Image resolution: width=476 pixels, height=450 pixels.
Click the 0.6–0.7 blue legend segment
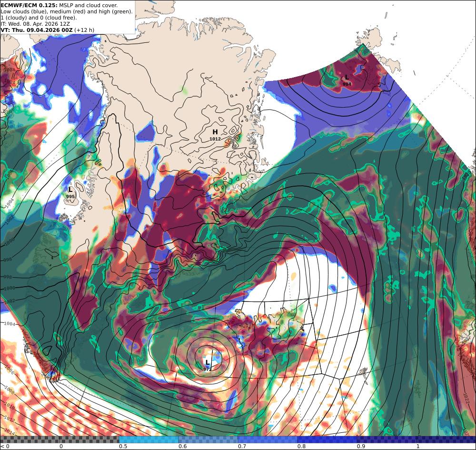coord(208,440)
